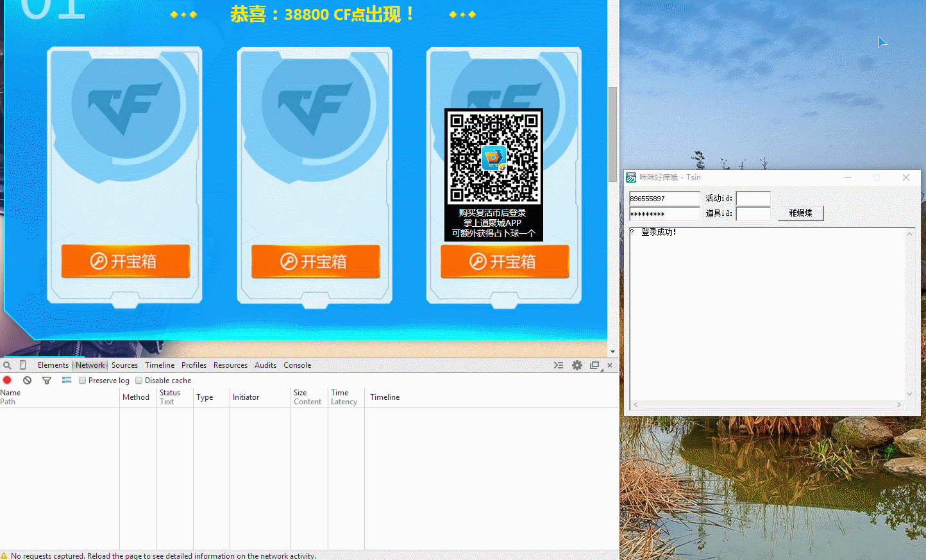Undock DevTools into separate window icon
This screenshot has height=560, width=926.
[x=595, y=365]
